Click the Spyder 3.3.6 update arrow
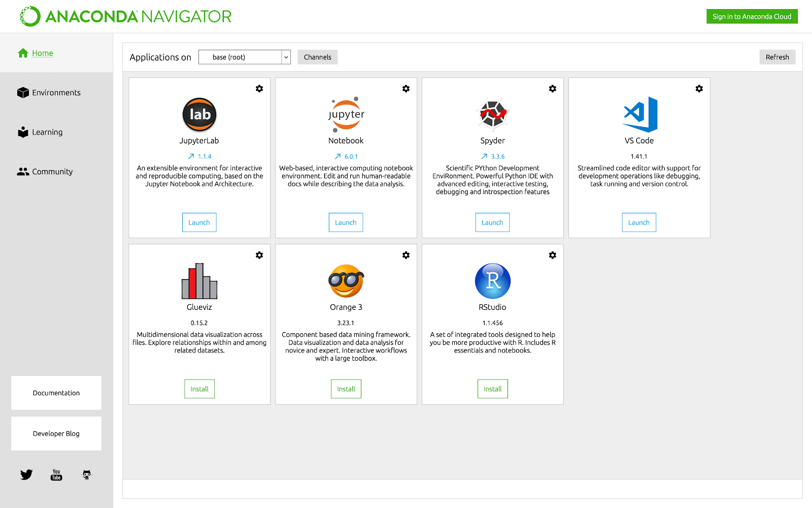The width and height of the screenshot is (812, 508). click(x=484, y=156)
